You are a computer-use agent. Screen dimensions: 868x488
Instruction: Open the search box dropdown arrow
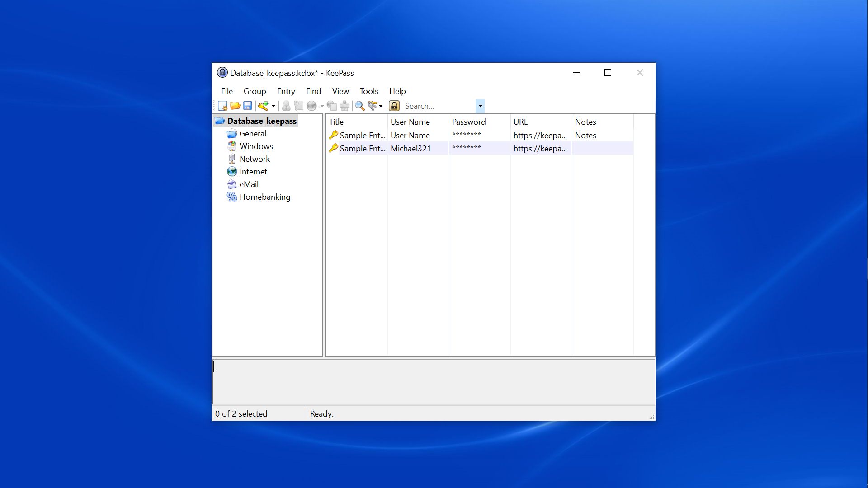(x=480, y=106)
